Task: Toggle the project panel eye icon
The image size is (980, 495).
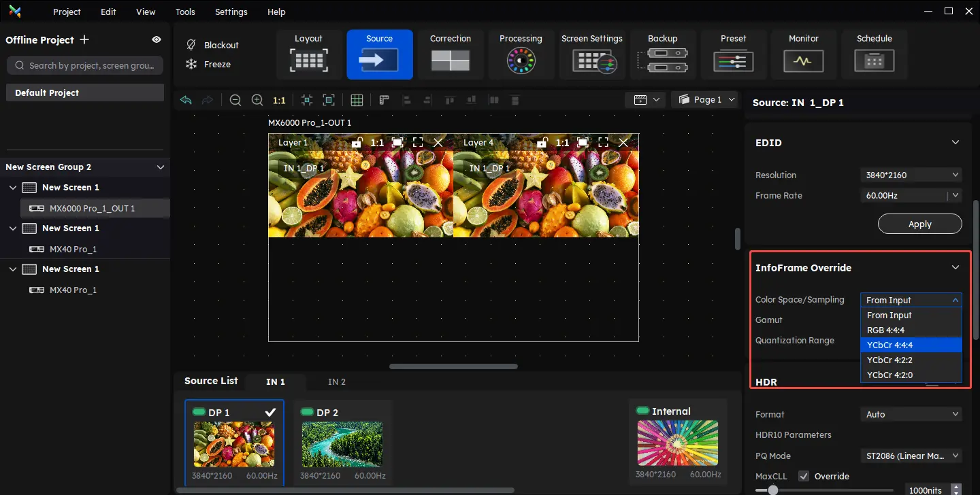Action: coord(157,39)
